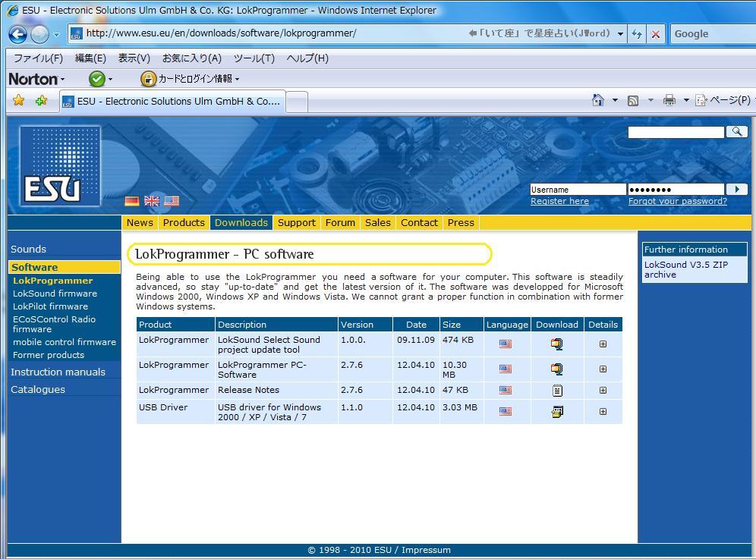Click the Forgot your password? link
Viewport: 756px width, 559px height.
677,201
